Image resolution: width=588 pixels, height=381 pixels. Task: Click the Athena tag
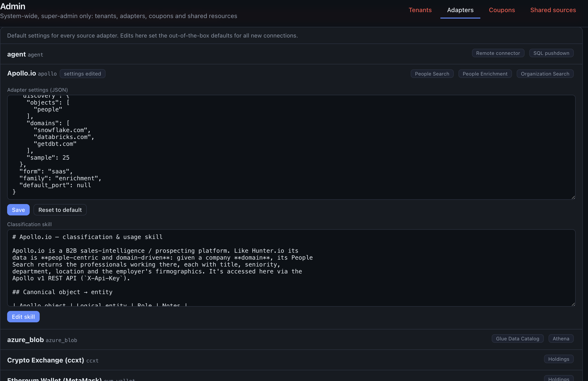[561, 338]
